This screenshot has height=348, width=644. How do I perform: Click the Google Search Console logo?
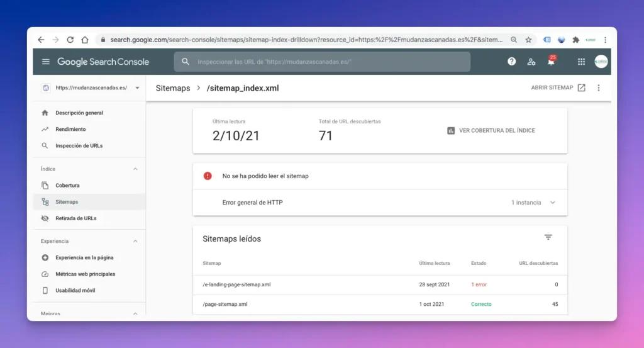(x=103, y=62)
